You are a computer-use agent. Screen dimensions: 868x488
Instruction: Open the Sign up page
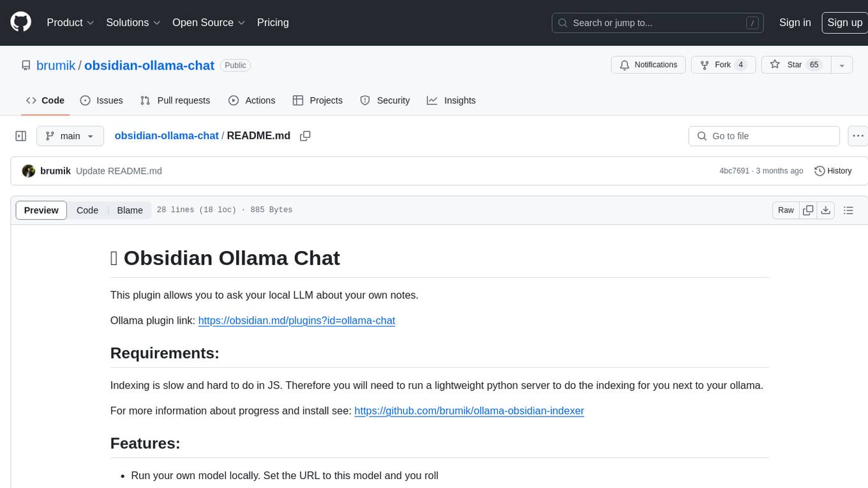point(844,22)
